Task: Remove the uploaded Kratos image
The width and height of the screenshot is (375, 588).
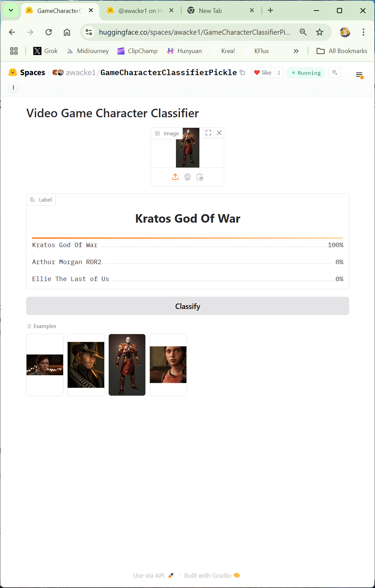Action: click(219, 133)
